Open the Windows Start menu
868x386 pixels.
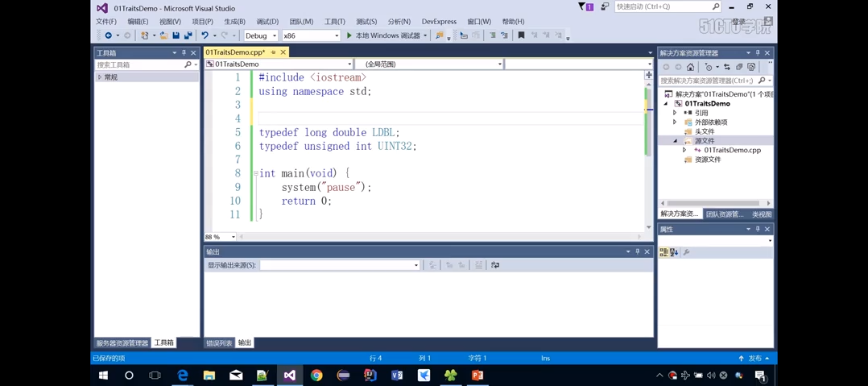coord(102,375)
